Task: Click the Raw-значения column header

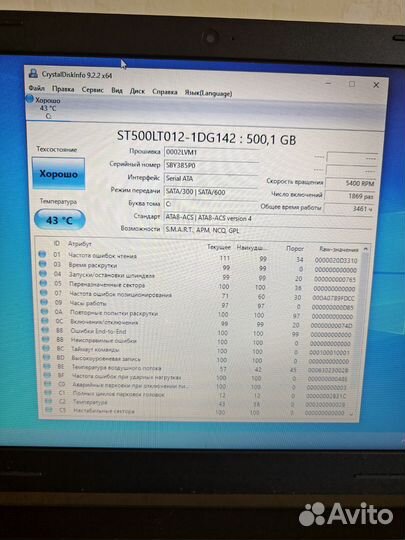Action: [339, 249]
